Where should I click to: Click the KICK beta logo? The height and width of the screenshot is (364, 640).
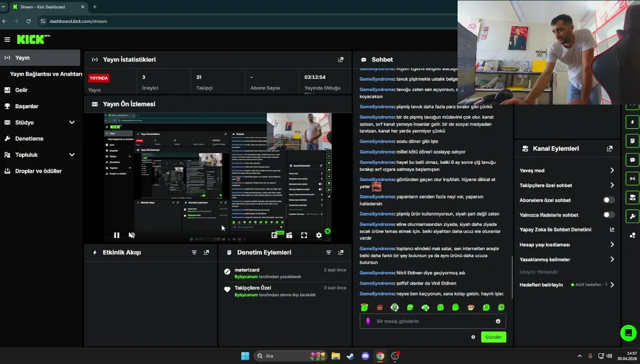click(x=33, y=39)
